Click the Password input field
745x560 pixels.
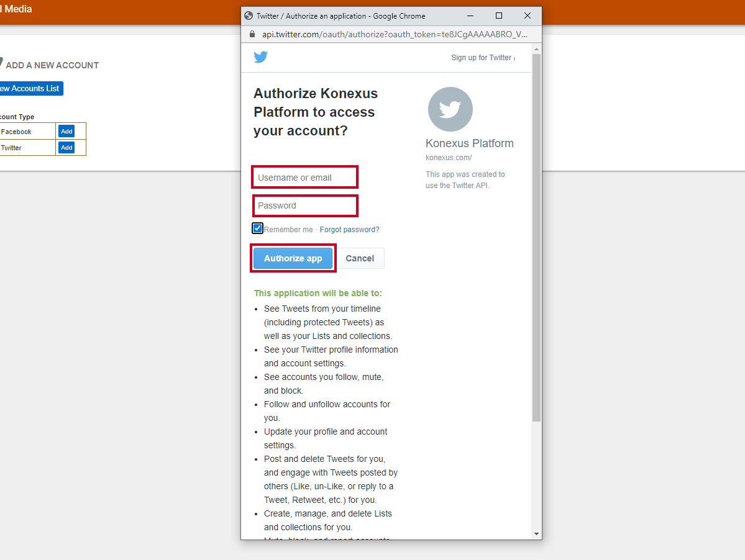[304, 205]
